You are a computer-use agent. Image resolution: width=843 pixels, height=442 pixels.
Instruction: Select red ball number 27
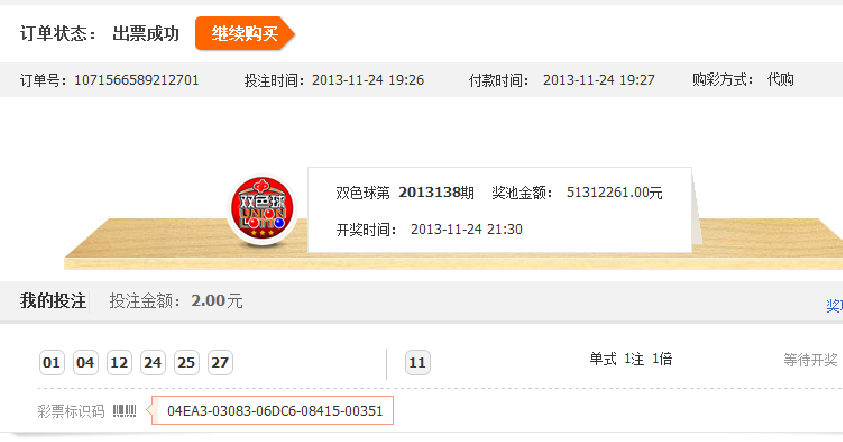[x=220, y=362]
